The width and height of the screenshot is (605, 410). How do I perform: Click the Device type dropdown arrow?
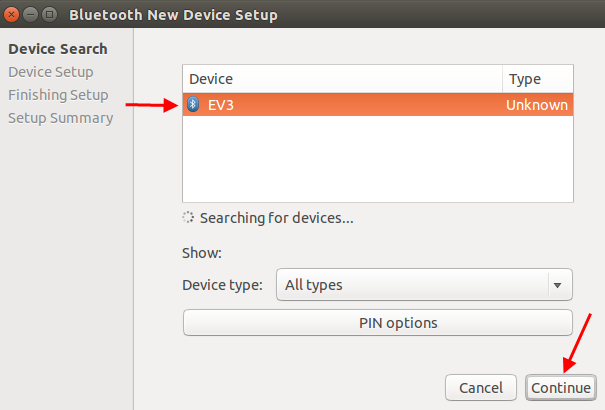pos(557,285)
